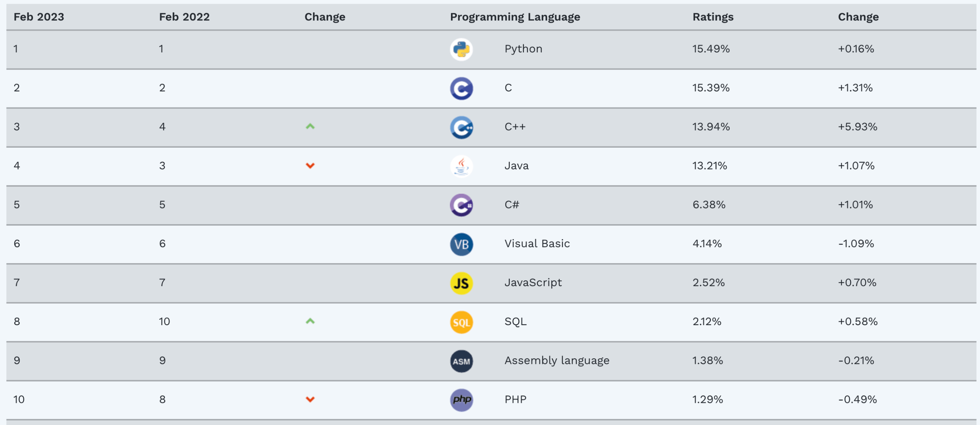
Task: Click the PHP logo icon
Action: [x=461, y=400]
